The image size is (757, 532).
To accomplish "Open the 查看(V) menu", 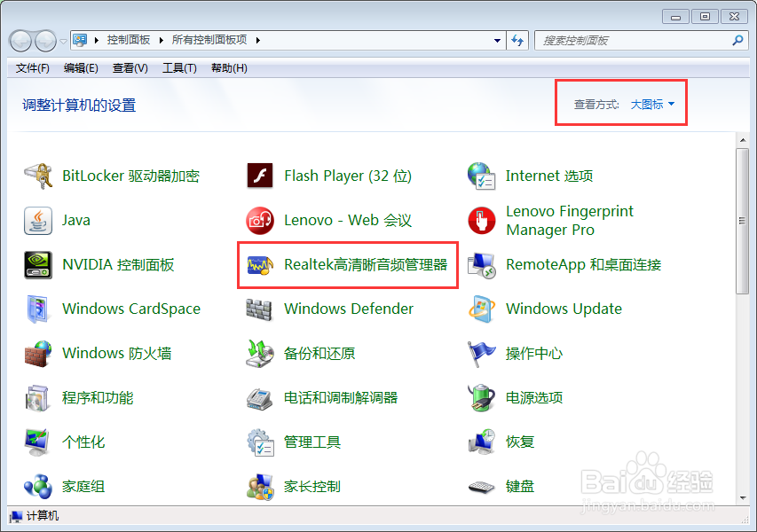I will [130, 68].
